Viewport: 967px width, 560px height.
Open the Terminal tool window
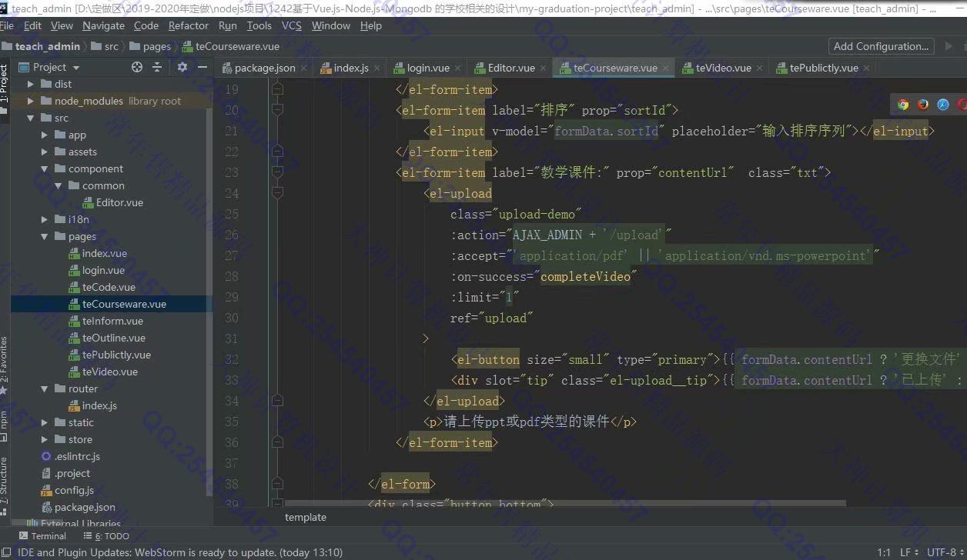pos(42,536)
